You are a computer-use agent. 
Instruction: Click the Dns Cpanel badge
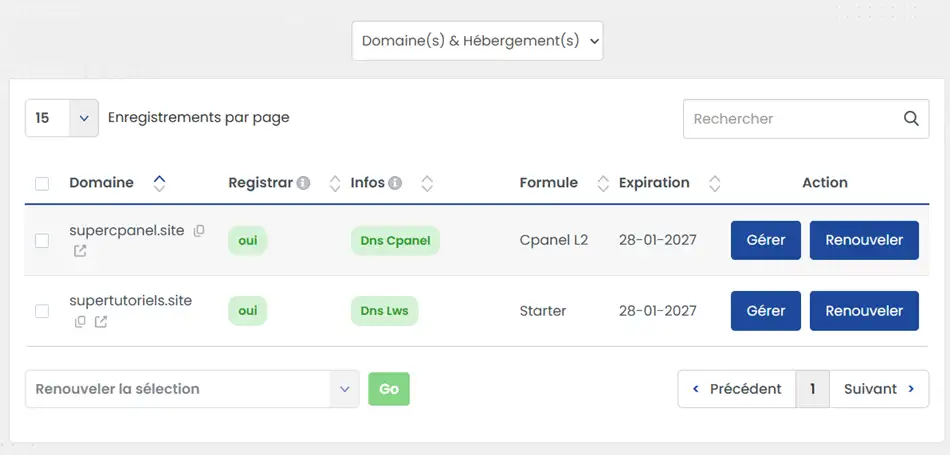pos(395,241)
